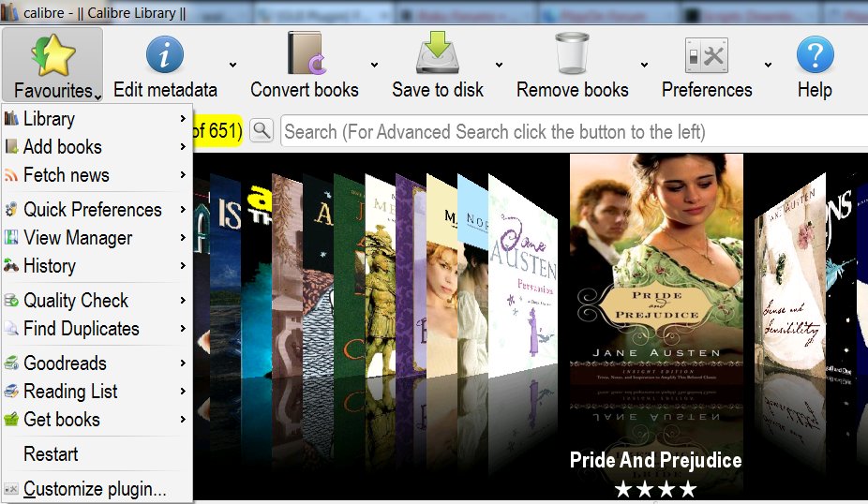This screenshot has width=868, height=504.
Task: Expand the Find Duplicates submenu arrow
Action: click(x=183, y=329)
